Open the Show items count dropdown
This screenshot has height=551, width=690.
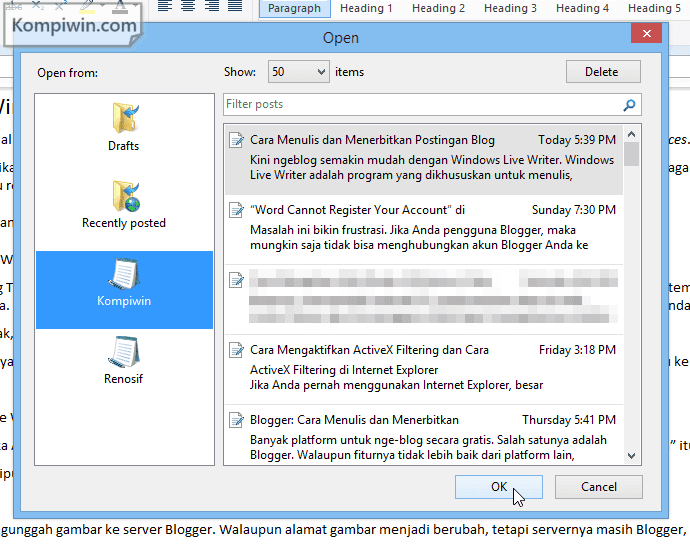298,72
